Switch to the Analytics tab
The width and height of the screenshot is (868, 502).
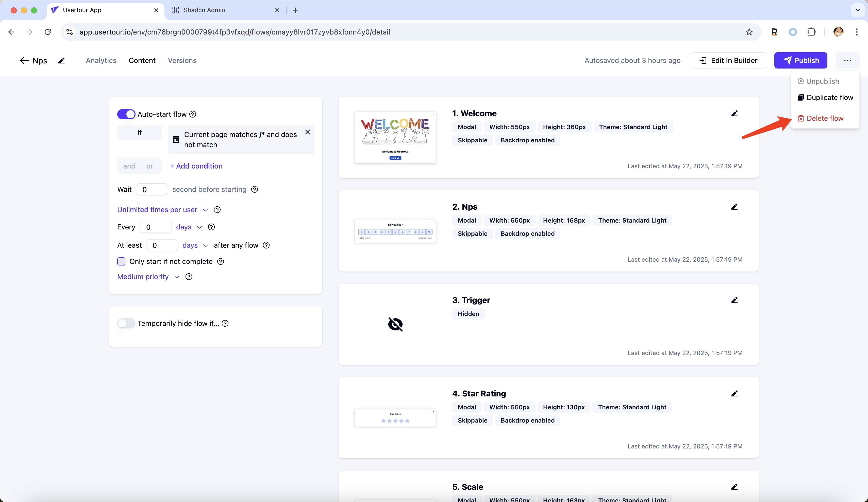101,60
